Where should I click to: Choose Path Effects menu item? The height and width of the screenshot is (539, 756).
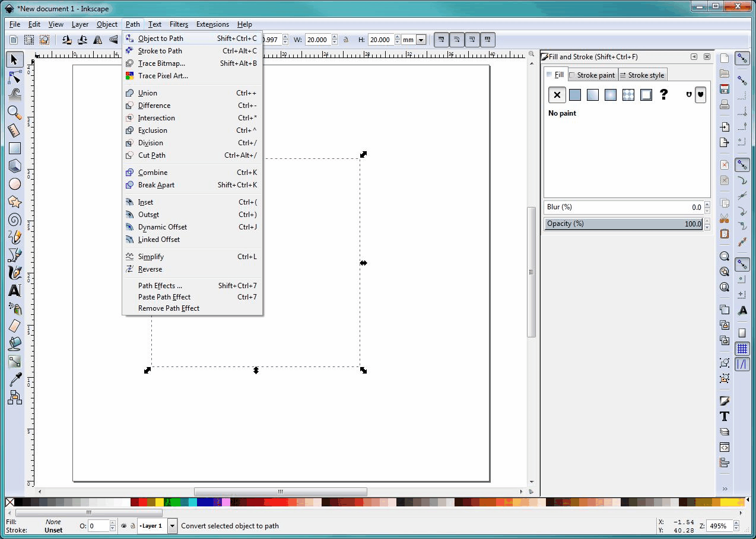[192, 286]
